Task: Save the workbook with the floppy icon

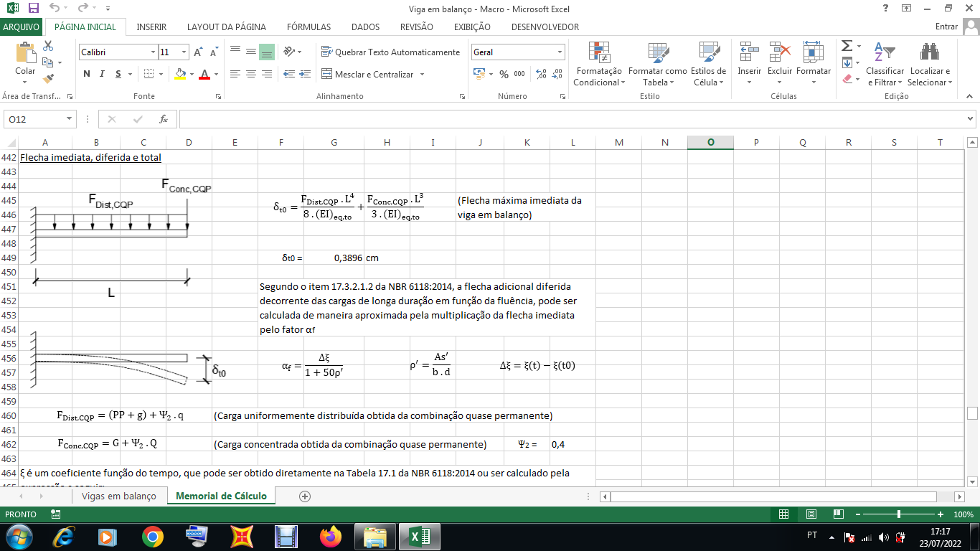Action: pyautogui.click(x=33, y=8)
